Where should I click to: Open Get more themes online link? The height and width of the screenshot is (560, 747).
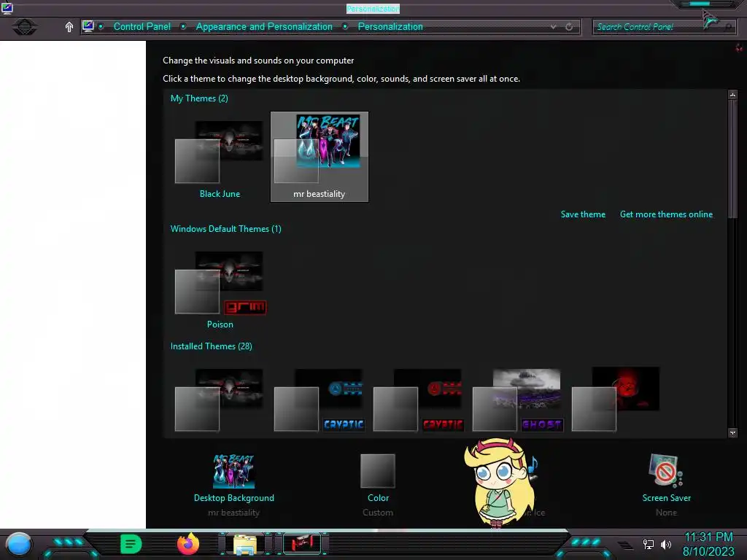tap(666, 214)
